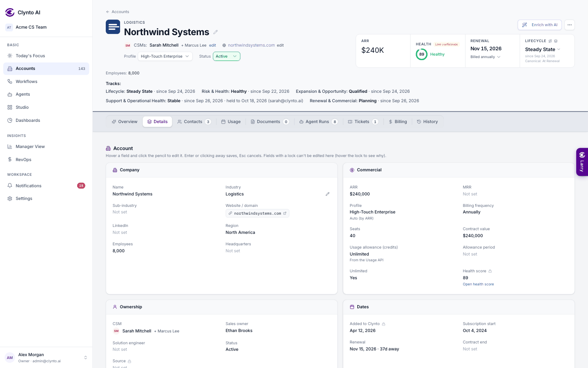Click the swap icon next to Lifecycle label
Screen dimensions: 588x368
pos(550,41)
